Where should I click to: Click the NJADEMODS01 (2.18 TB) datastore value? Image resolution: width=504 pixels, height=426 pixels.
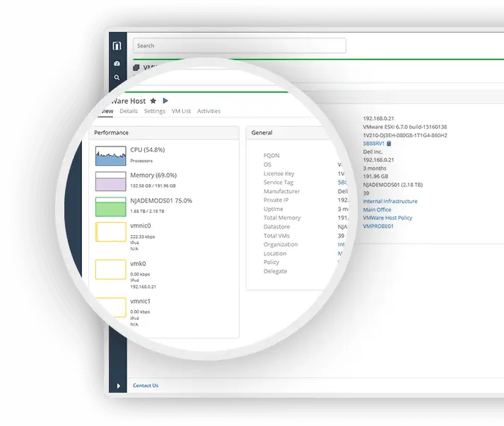(x=393, y=185)
